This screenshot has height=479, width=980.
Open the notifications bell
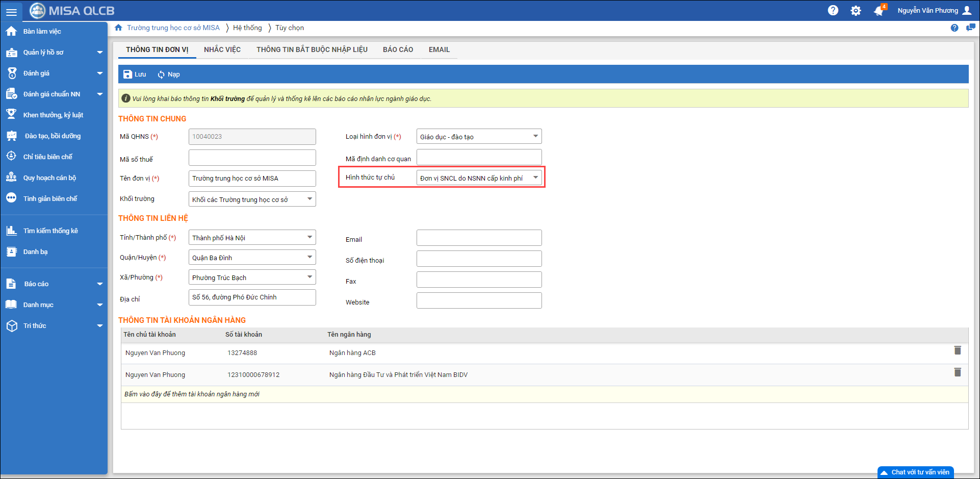[879, 11]
